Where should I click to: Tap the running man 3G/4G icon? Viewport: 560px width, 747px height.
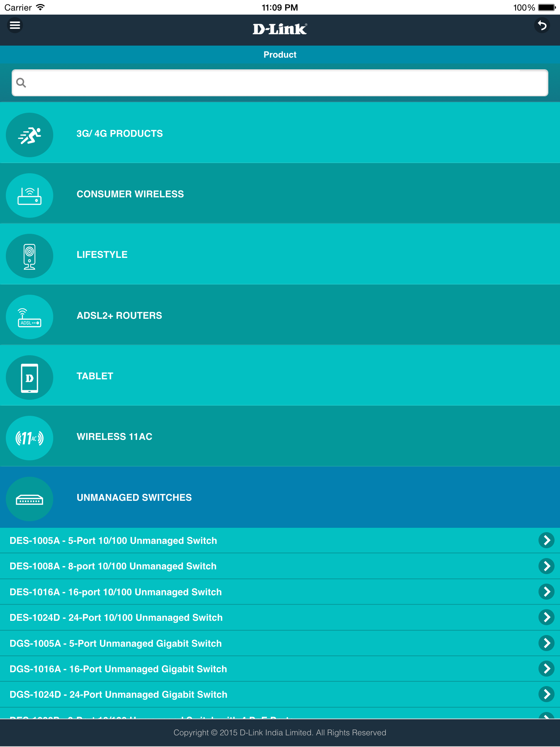[x=30, y=135]
